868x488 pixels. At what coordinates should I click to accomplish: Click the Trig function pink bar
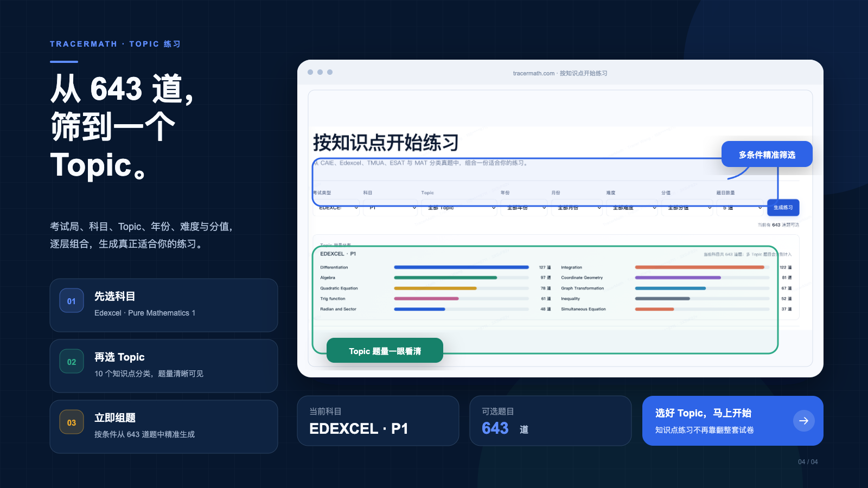pos(461,299)
